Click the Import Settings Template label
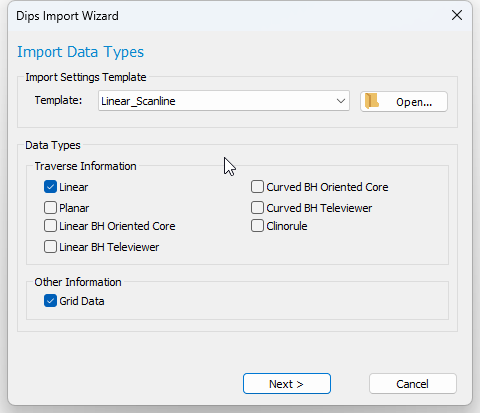The height and width of the screenshot is (413, 480). [86, 77]
